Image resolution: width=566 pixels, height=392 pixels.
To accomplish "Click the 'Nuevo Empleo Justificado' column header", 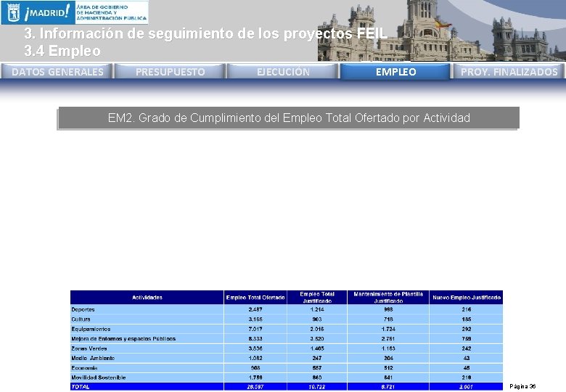I will point(467,298).
